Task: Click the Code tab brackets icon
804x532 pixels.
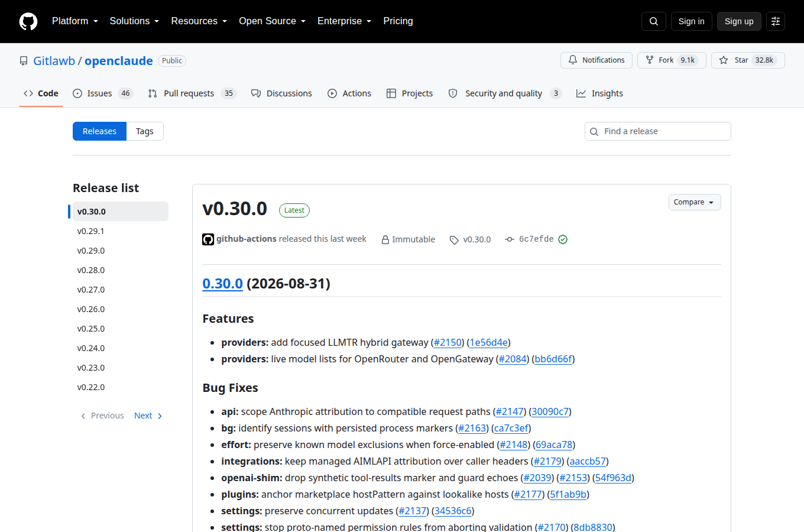Action: (28, 93)
